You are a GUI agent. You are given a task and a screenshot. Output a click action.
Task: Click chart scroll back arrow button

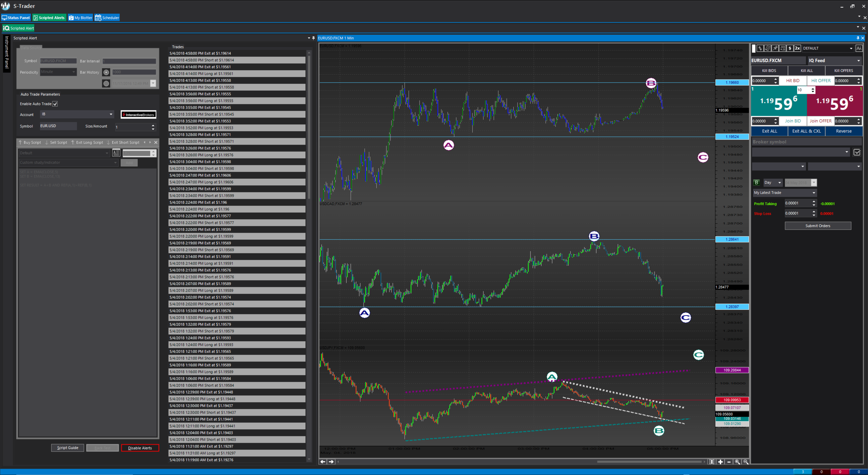pyautogui.click(x=323, y=461)
